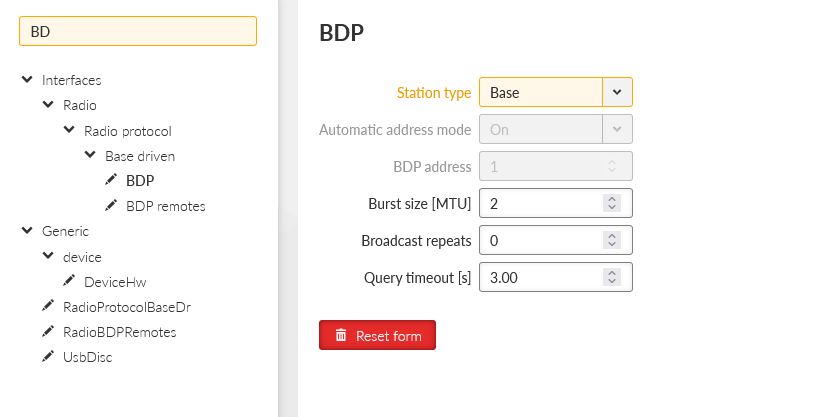The image size is (820, 417).
Task: Click the pencil icon next to RadioBDPRemotes
Action: pos(48,331)
